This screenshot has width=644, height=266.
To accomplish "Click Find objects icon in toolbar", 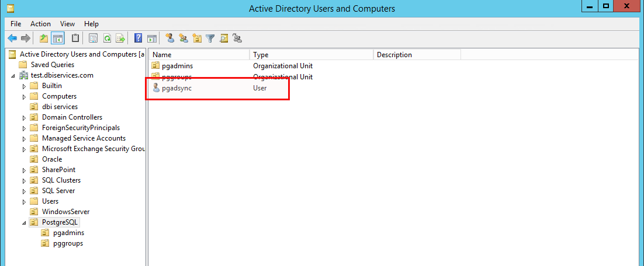I will pyautogui.click(x=223, y=38).
